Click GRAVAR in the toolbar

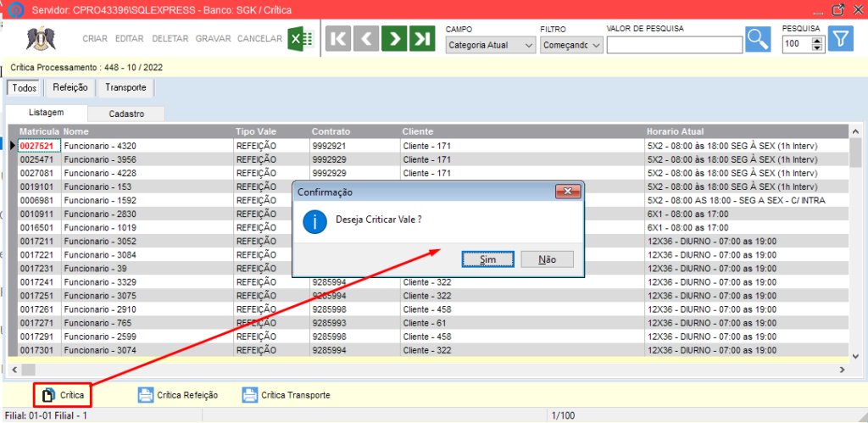pyautogui.click(x=213, y=39)
